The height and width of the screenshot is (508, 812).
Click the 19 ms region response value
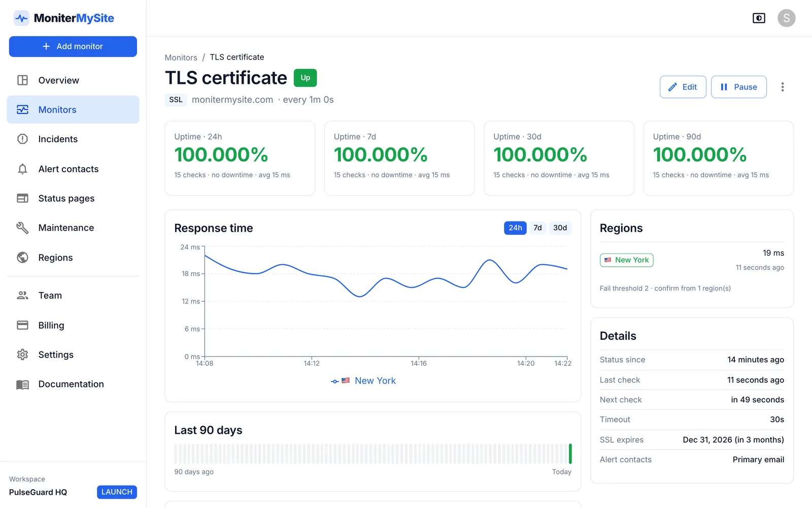click(x=773, y=253)
